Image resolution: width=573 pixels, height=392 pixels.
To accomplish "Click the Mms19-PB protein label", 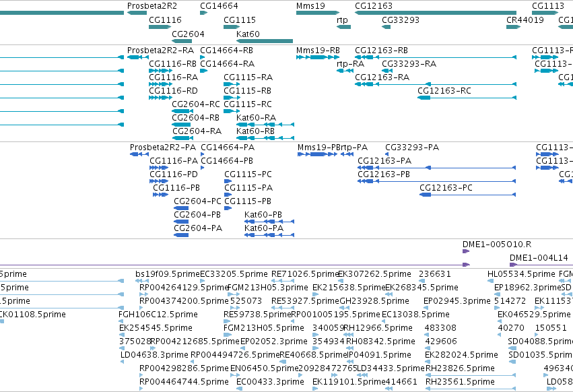I will [319, 148].
